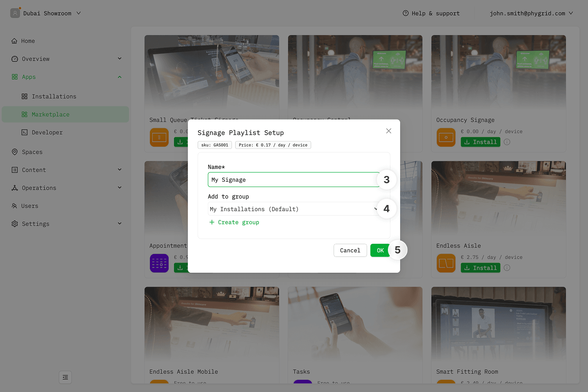
Task: Open the john.smith@phygrid.com account menu
Action: click(x=531, y=13)
